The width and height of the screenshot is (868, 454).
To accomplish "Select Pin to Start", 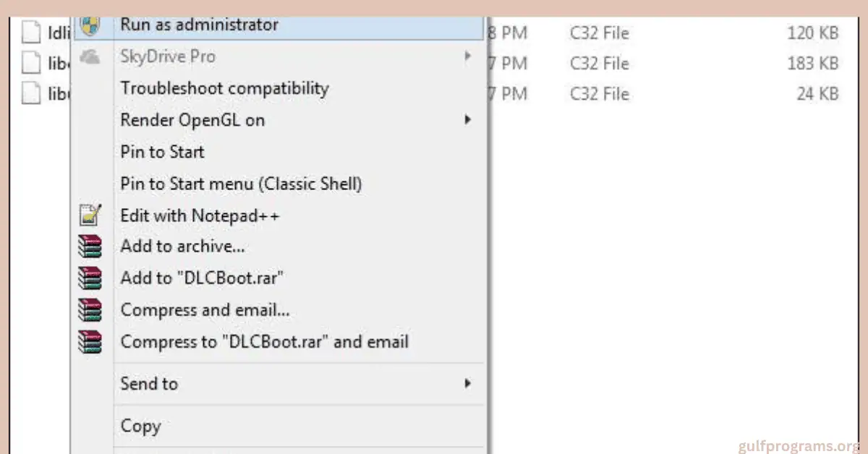I will click(162, 152).
